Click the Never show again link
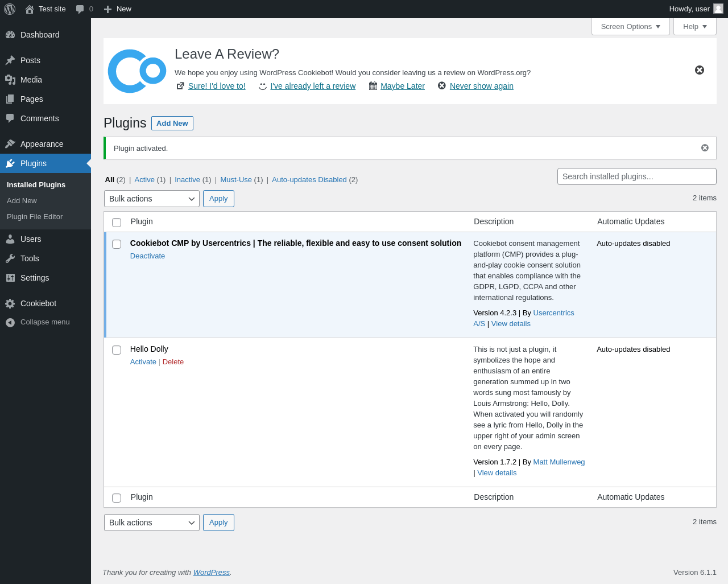 [x=482, y=86]
